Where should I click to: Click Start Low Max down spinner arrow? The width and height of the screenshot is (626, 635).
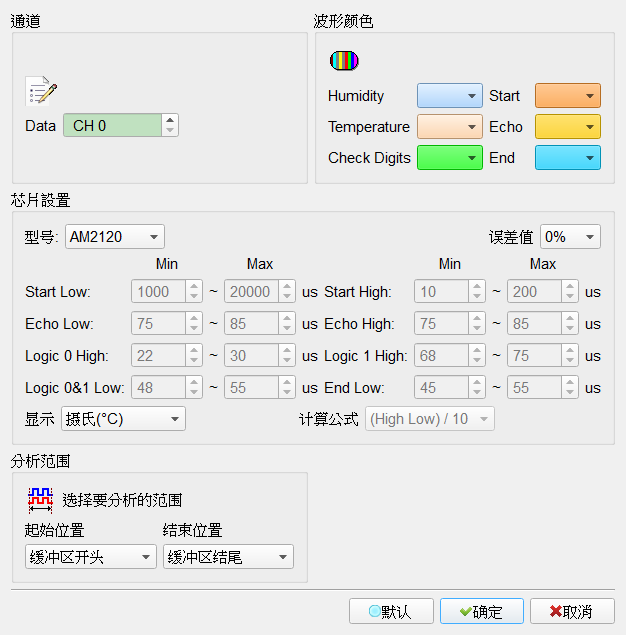[x=287, y=296]
